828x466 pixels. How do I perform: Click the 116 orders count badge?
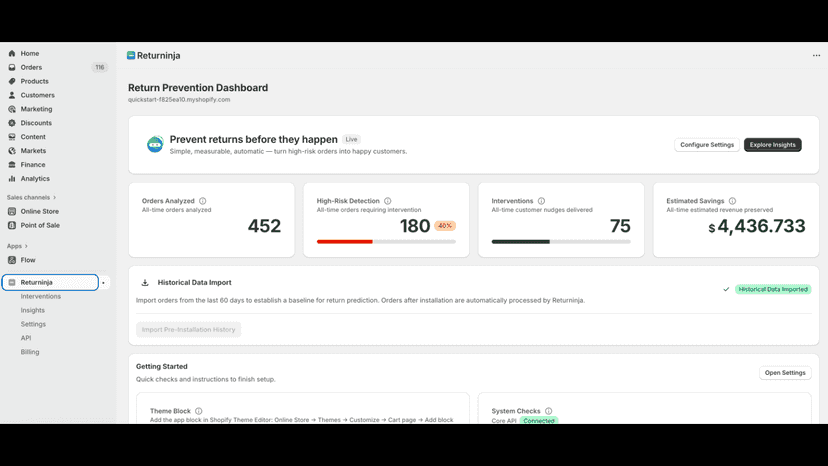click(100, 67)
